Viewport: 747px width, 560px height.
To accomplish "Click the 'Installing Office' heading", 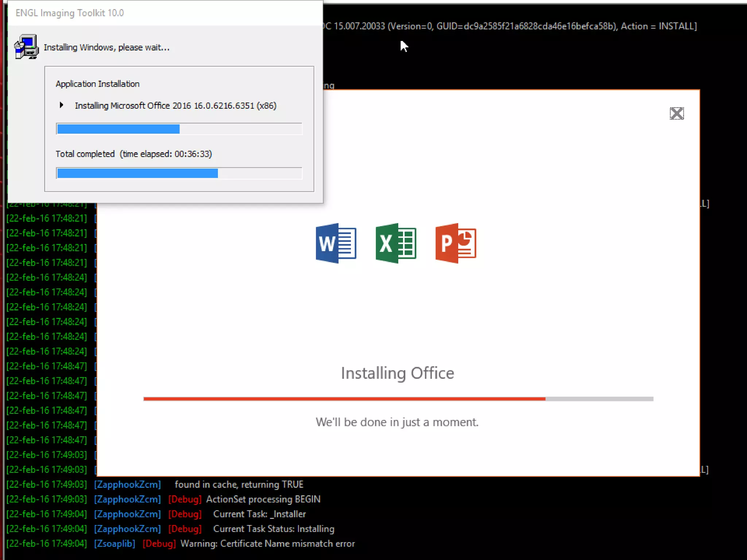I will click(398, 373).
